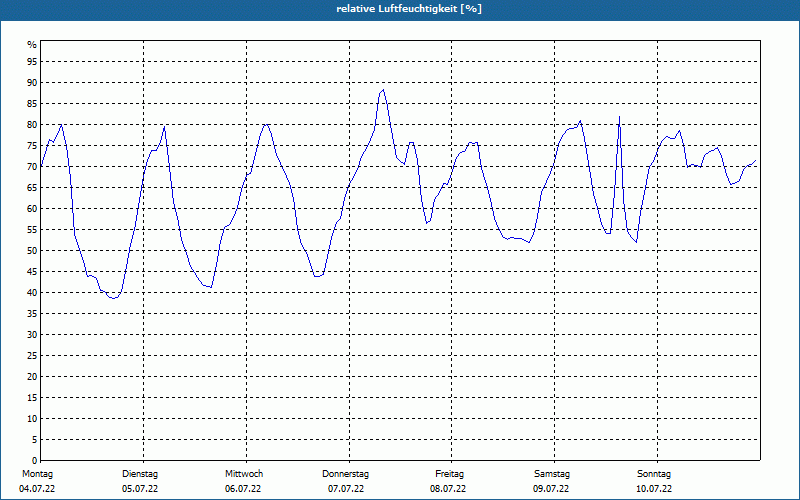Click the 20 value on the y-axis

coord(32,377)
